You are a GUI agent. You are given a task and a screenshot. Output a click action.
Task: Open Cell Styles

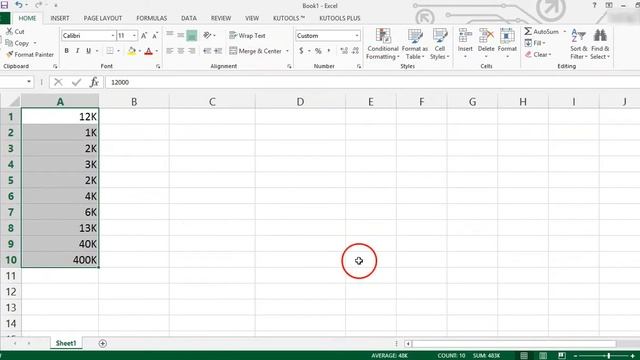click(440, 44)
